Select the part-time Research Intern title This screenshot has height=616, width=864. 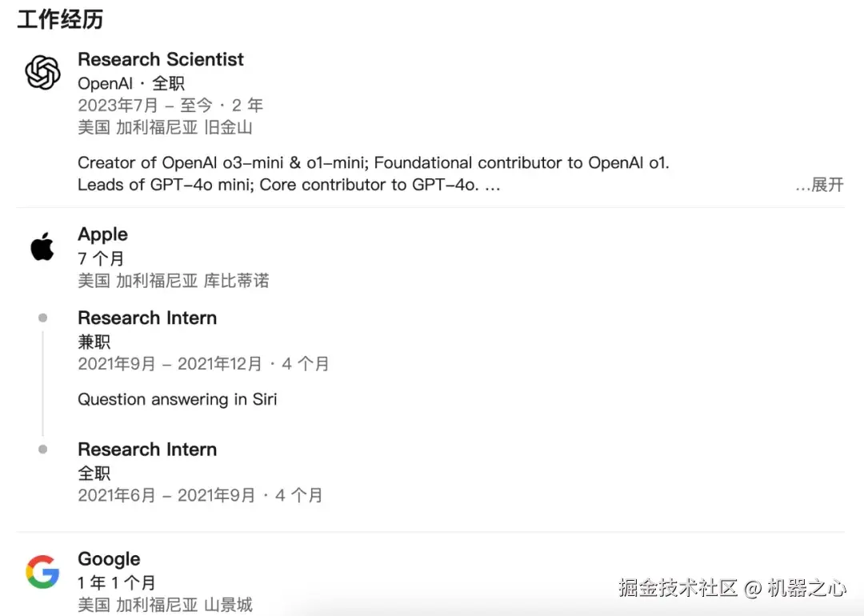(x=147, y=318)
